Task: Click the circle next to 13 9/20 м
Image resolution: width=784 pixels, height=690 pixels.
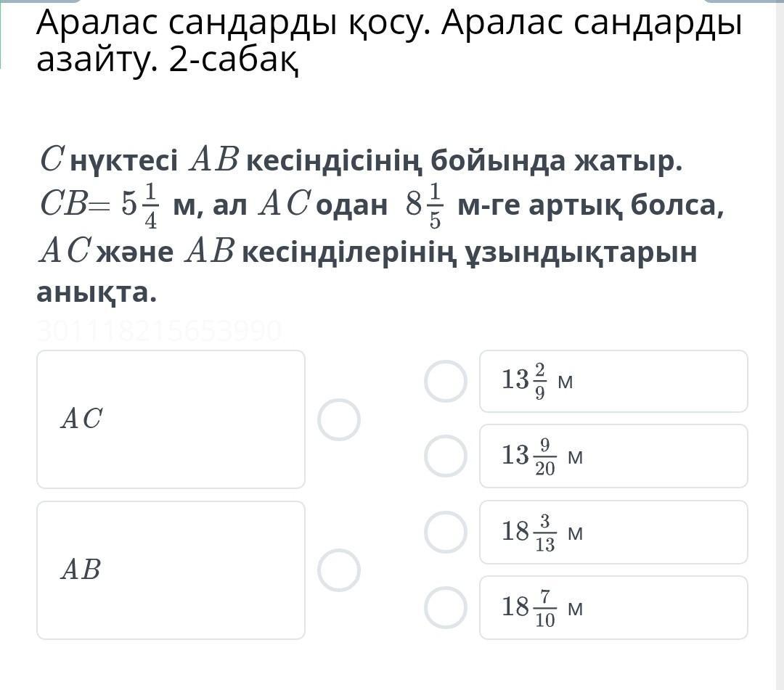Action: point(445,456)
